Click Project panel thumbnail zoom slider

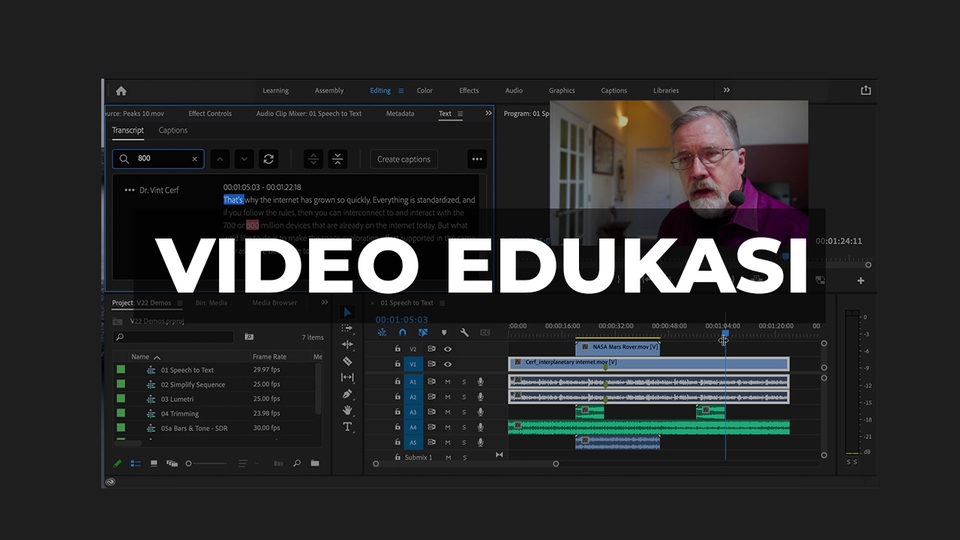pos(206,463)
